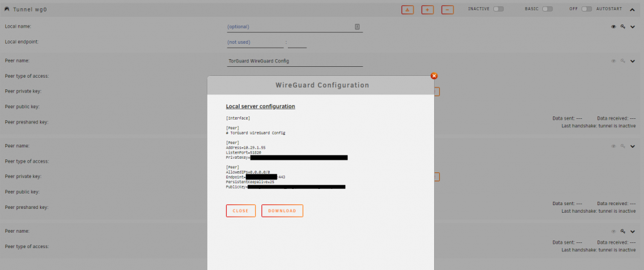Toggle the Basic view switch

click(547, 8)
